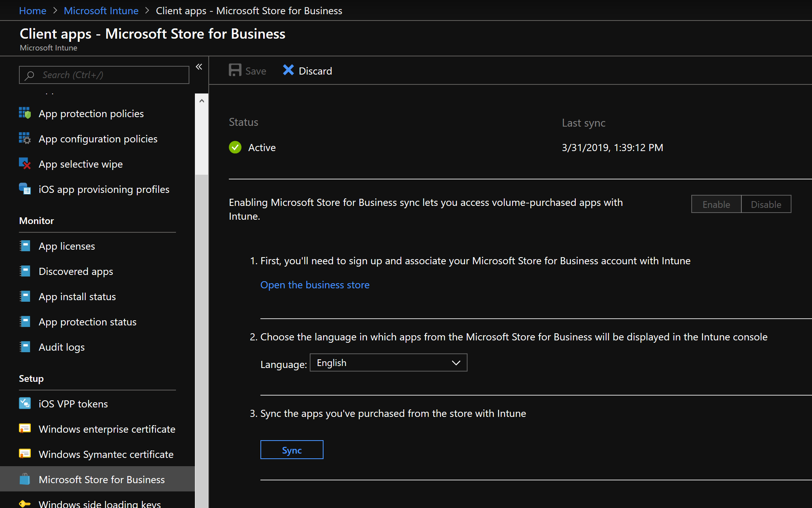Click Sync to sync purchased apps
The width and height of the screenshot is (812, 508).
pos(292,450)
